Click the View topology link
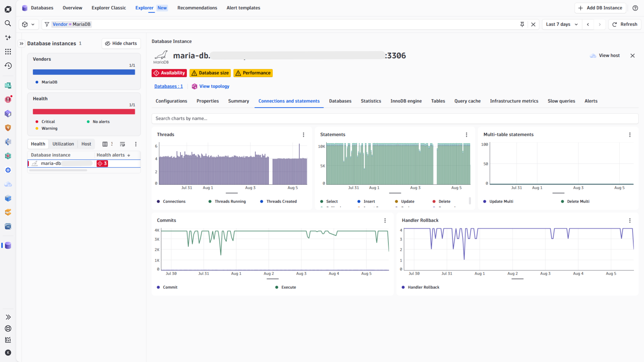 (x=210, y=86)
